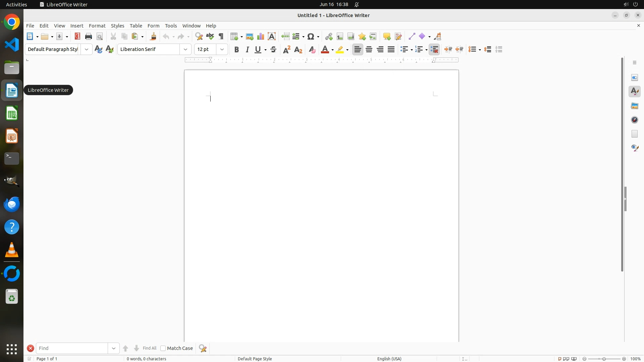Open the insert special character tool
This screenshot has width=644, height=362.
(311, 37)
